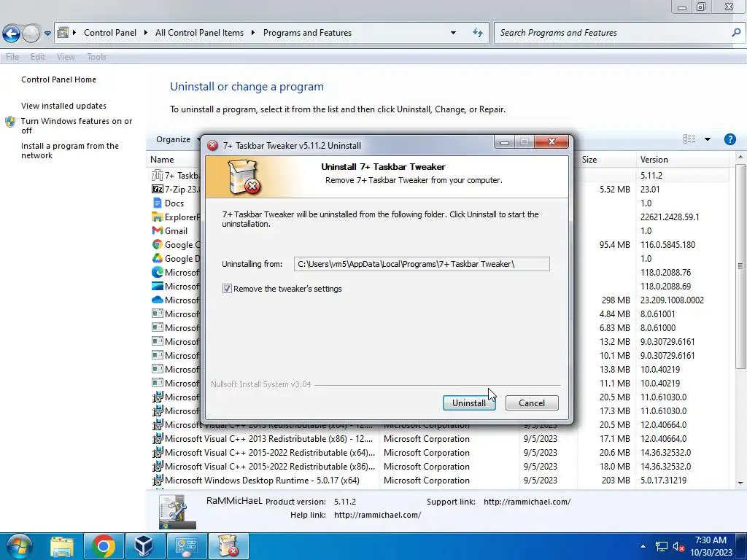The height and width of the screenshot is (560, 747).
Task: Open the view options dropdown arrow
Action: click(x=708, y=139)
